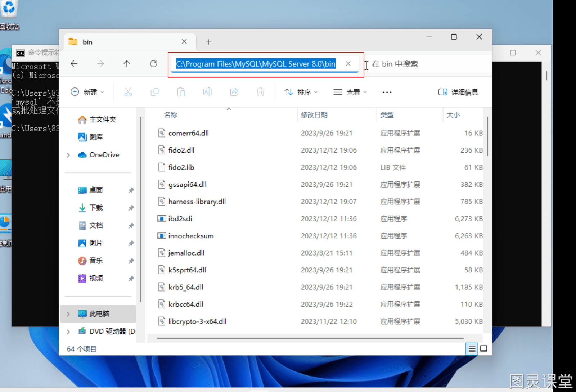576x392 pixels.
Task: Open the 新建 (New) dropdown
Action: (87, 92)
